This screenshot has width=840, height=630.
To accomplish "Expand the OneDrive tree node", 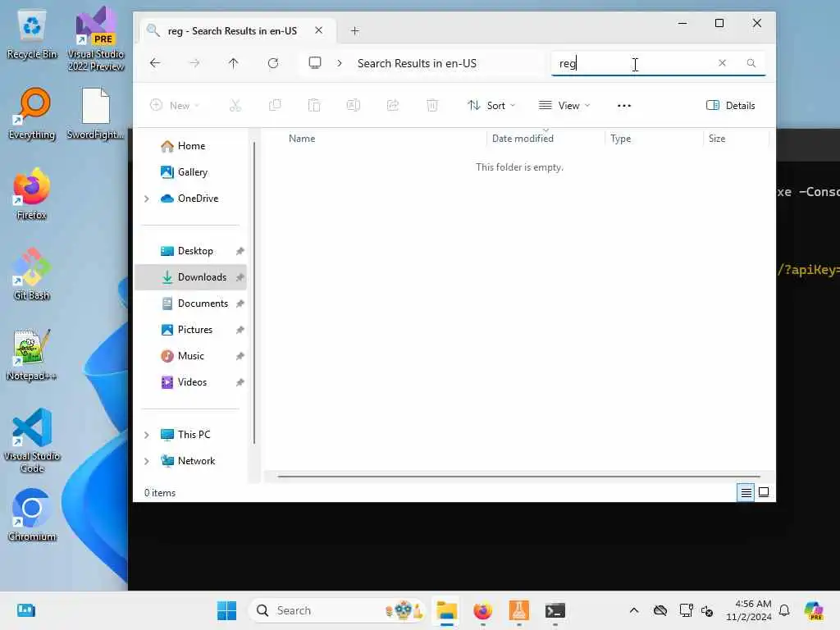I will [x=147, y=199].
